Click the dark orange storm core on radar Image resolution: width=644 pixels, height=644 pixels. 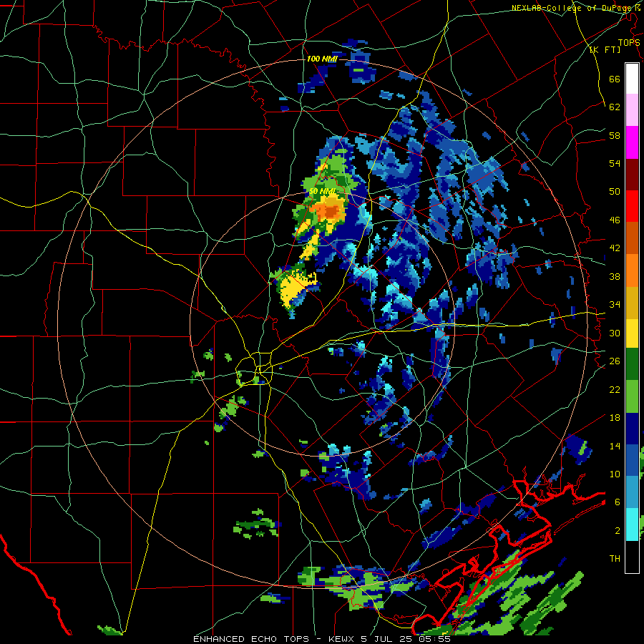coord(331,212)
